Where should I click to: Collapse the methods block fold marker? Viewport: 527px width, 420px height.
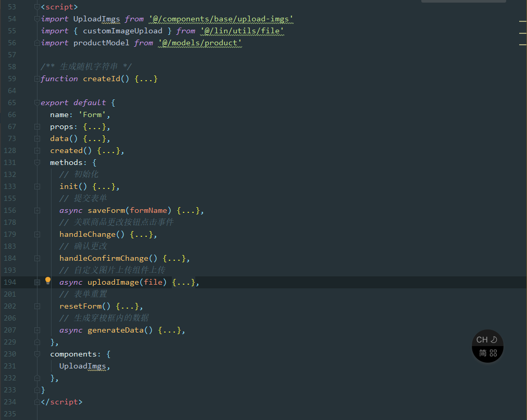click(37, 162)
